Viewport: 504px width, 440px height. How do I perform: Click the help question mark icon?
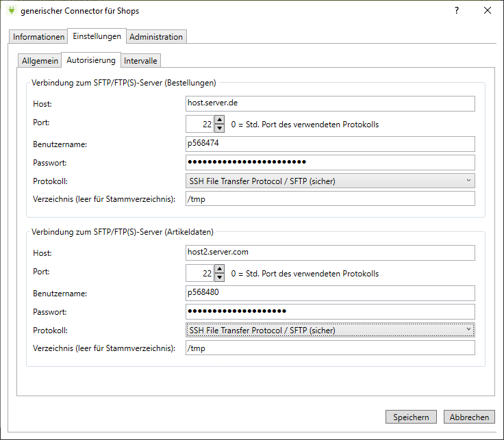(x=457, y=11)
